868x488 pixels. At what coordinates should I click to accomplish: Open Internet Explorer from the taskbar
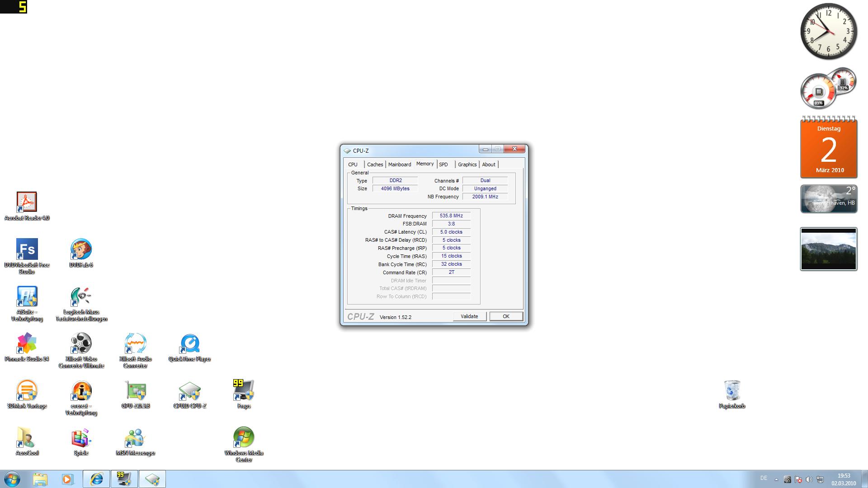96,479
